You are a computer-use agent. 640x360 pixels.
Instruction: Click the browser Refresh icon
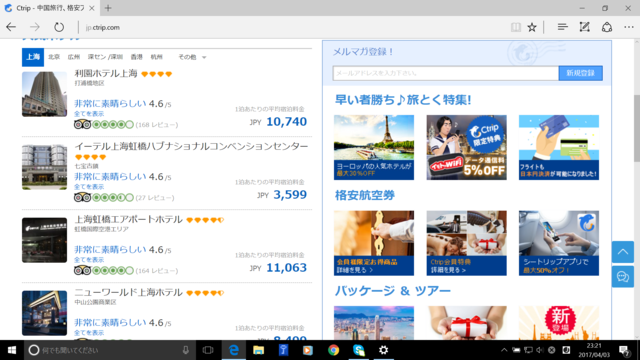[59, 27]
